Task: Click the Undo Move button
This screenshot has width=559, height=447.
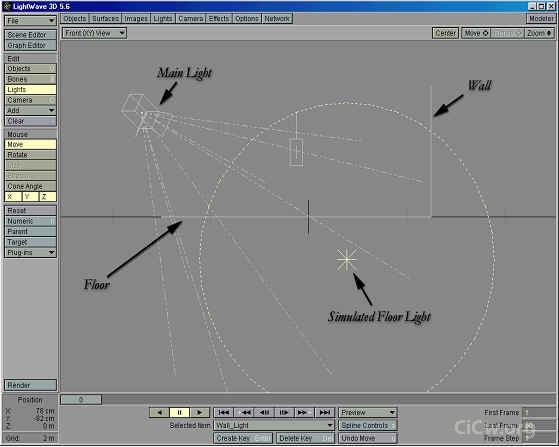Action: (x=368, y=438)
